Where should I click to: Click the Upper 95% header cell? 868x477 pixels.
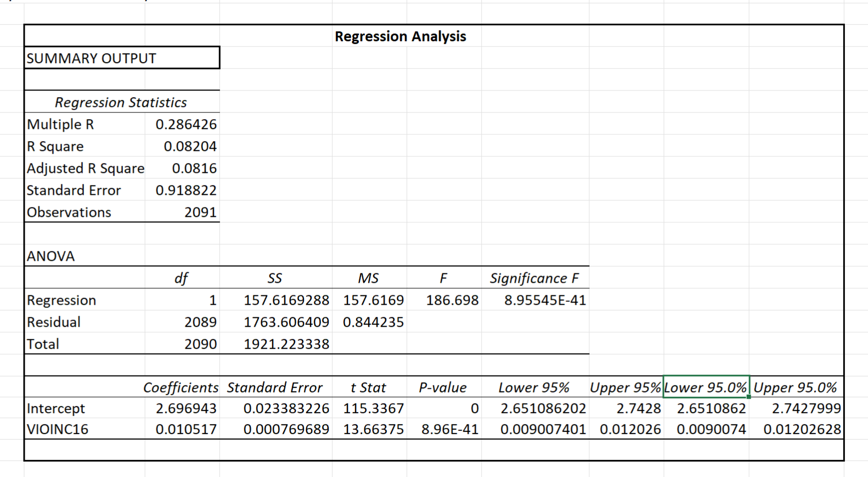coord(625,388)
